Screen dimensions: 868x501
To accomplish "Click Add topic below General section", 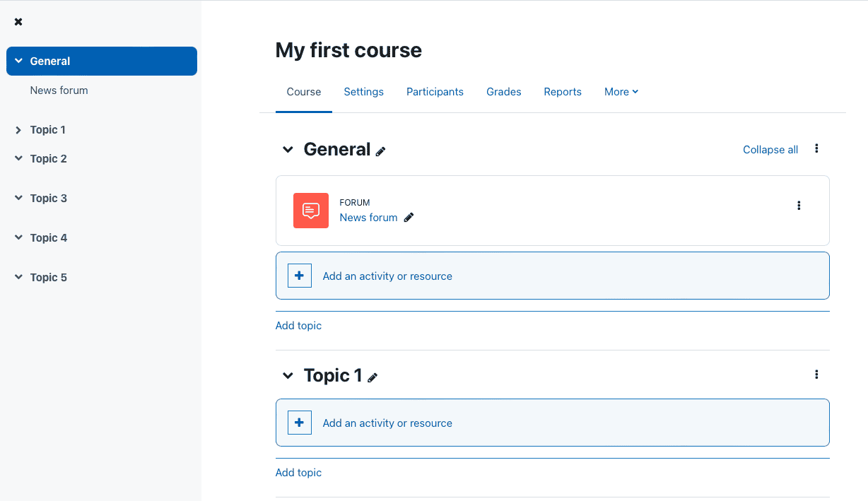I will coord(298,326).
